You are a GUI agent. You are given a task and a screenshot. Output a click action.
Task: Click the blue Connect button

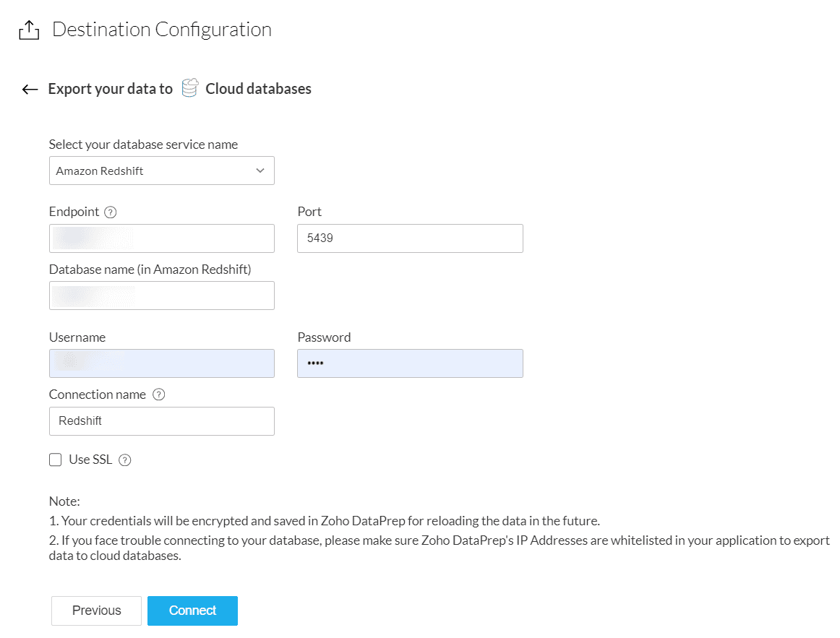click(192, 611)
